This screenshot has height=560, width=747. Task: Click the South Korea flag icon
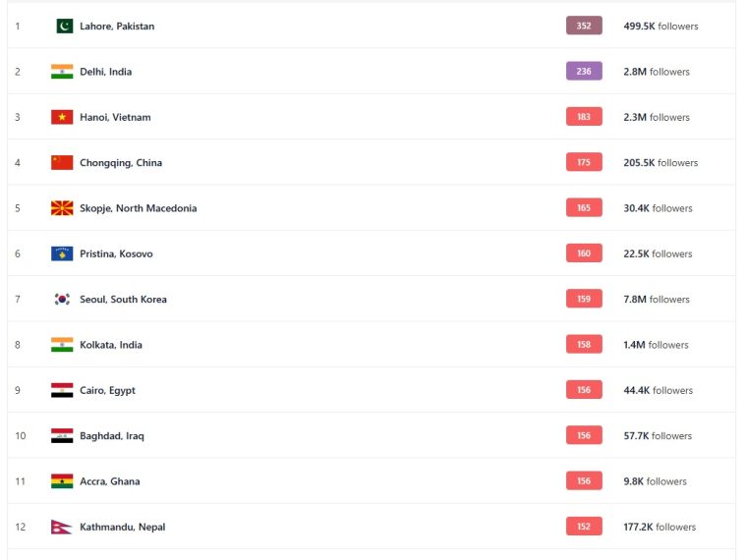[x=62, y=299]
